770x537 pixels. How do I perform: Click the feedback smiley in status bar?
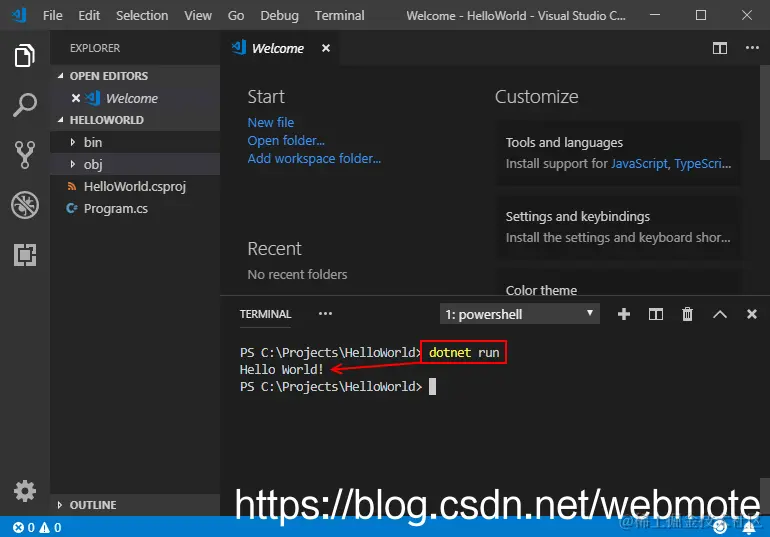(x=720, y=528)
